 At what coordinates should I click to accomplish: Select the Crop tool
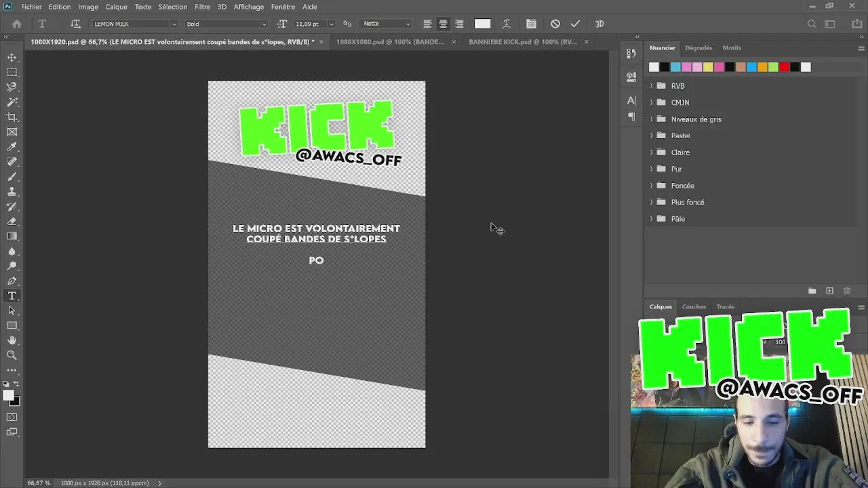tap(12, 117)
